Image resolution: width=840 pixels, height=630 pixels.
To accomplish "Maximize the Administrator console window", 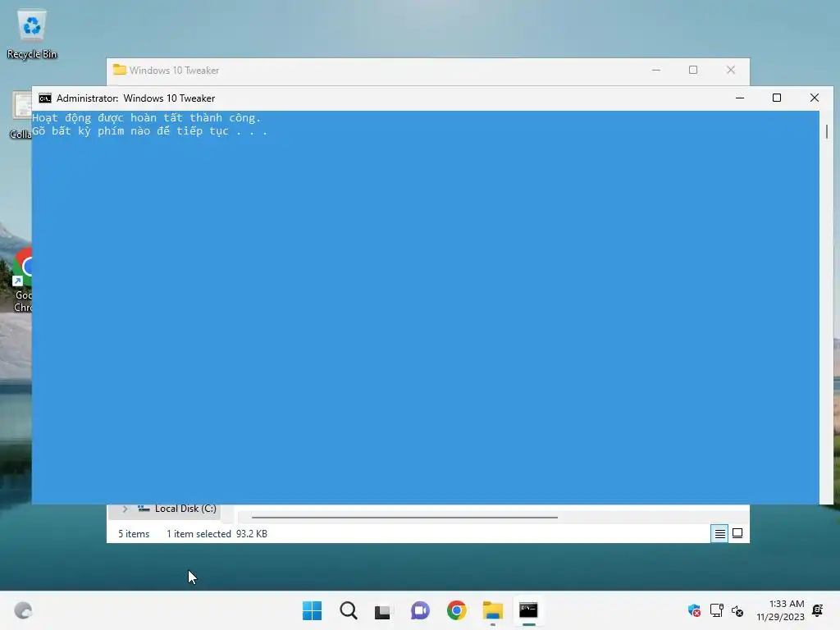I will 777,98.
